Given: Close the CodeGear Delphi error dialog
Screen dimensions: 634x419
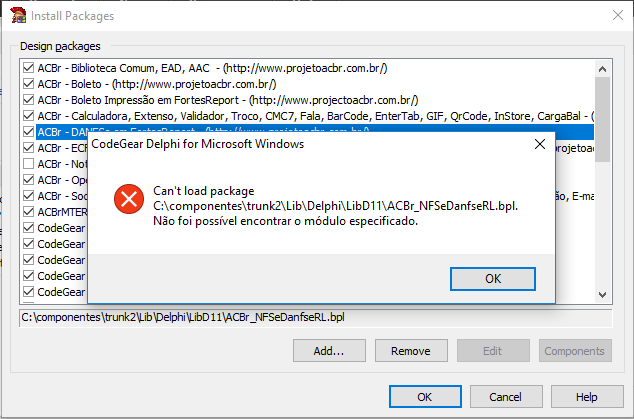Looking at the screenshot, I should point(540,144).
